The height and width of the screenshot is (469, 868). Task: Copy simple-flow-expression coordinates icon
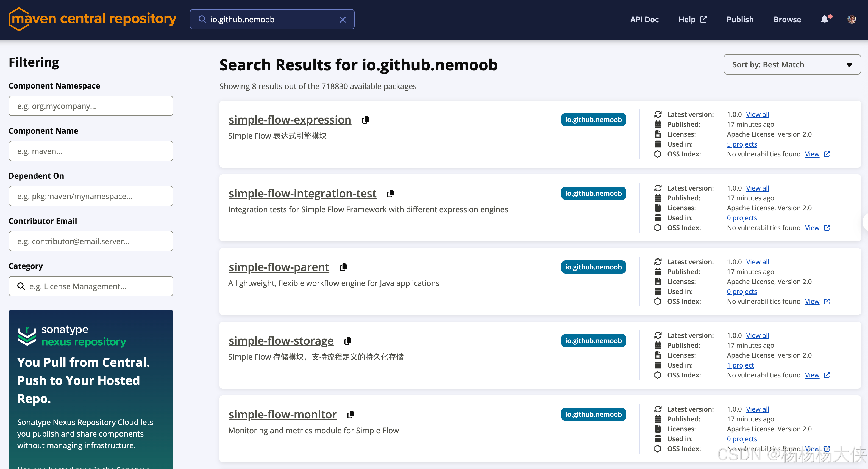[366, 120]
